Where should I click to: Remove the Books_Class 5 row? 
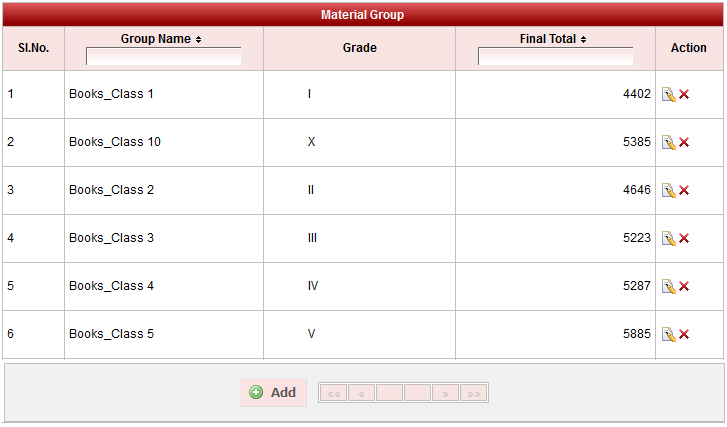click(684, 334)
